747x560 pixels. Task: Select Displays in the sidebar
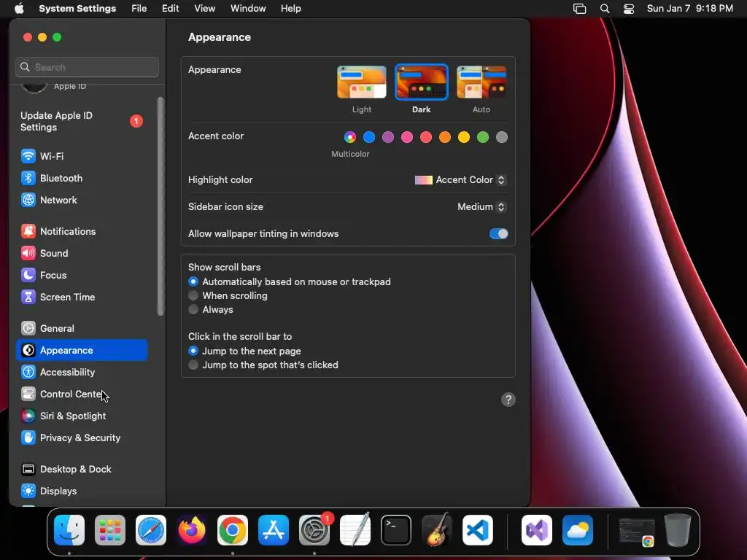(x=82, y=491)
